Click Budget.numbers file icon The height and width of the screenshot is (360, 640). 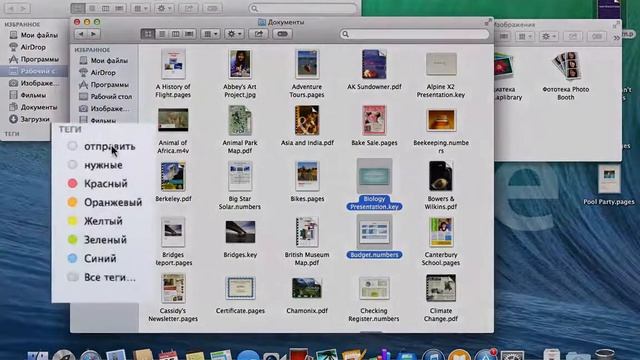pos(374,232)
